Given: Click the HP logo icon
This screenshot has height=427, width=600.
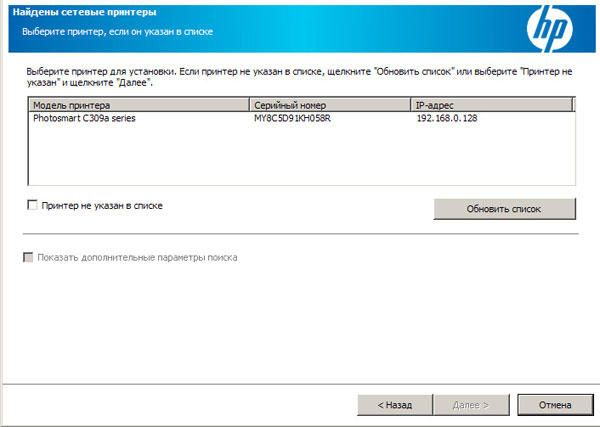Looking at the screenshot, I should (x=549, y=28).
